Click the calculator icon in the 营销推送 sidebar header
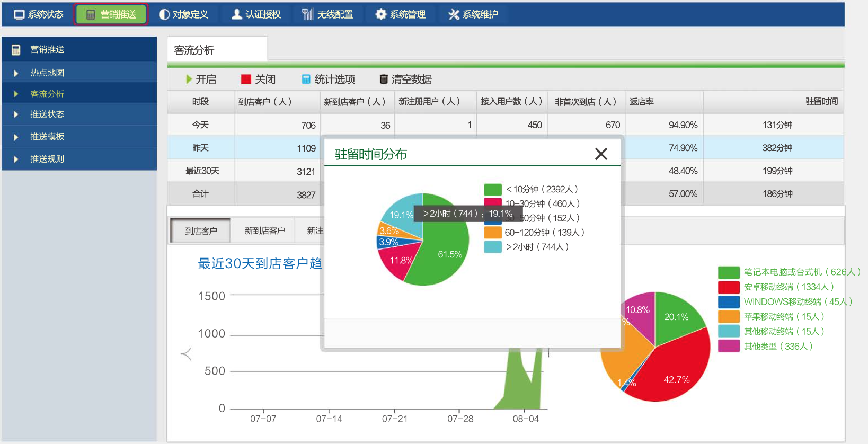868x444 pixels. 16,50
